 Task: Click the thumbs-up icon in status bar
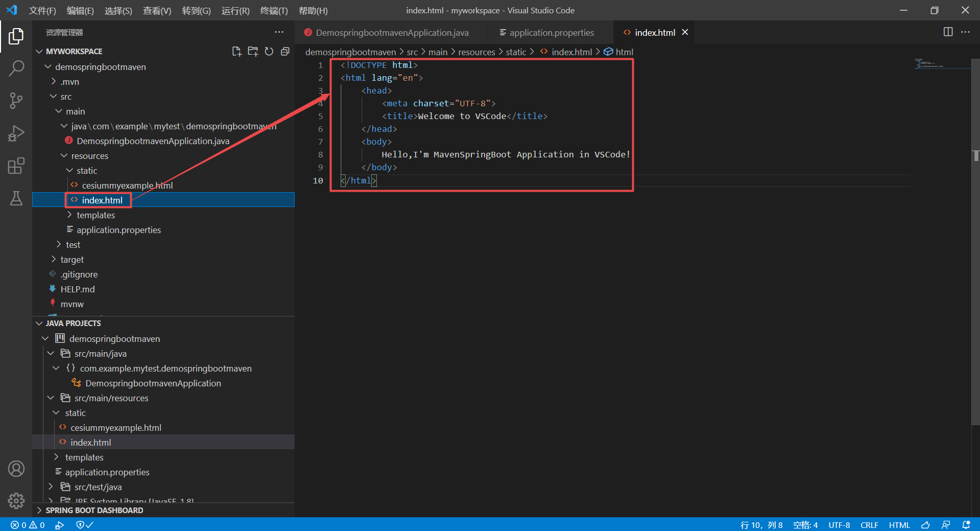(x=925, y=525)
